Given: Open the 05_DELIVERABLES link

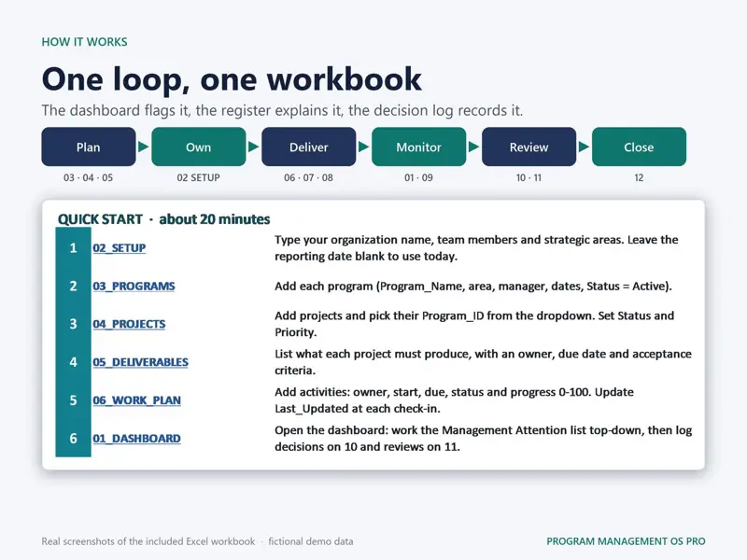Looking at the screenshot, I should click(141, 362).
